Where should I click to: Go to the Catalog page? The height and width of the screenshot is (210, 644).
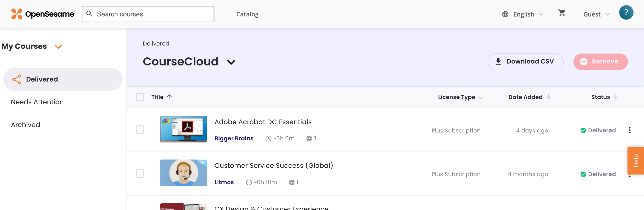247,14
